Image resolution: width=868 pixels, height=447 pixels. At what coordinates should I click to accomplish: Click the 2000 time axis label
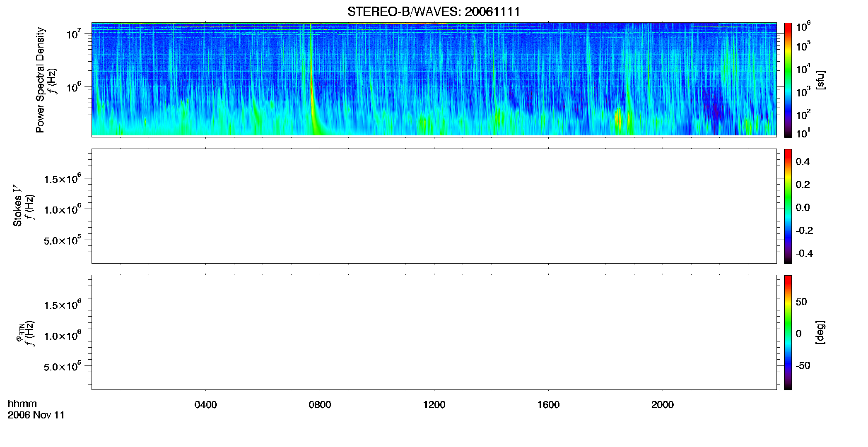tap(662, 405)
